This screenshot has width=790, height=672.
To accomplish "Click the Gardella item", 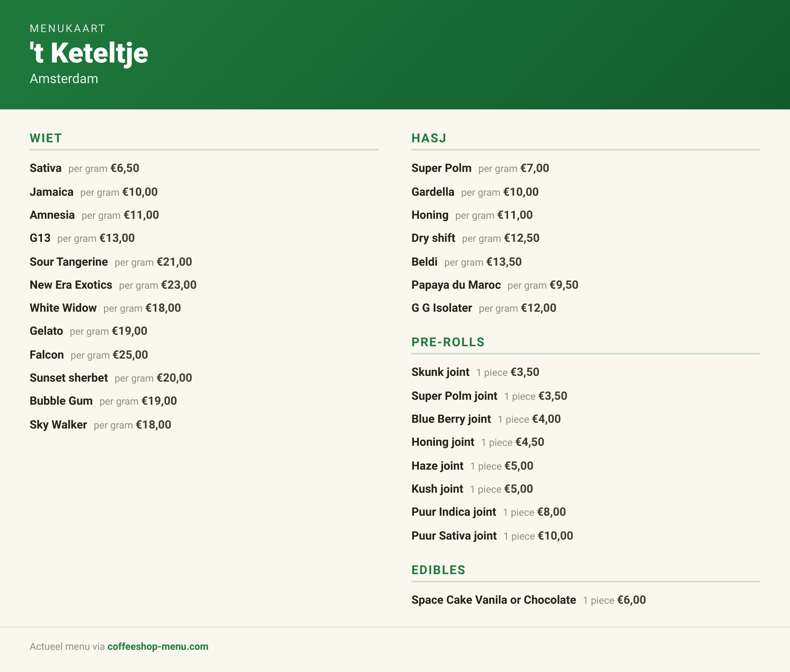I will click(433, 192).
